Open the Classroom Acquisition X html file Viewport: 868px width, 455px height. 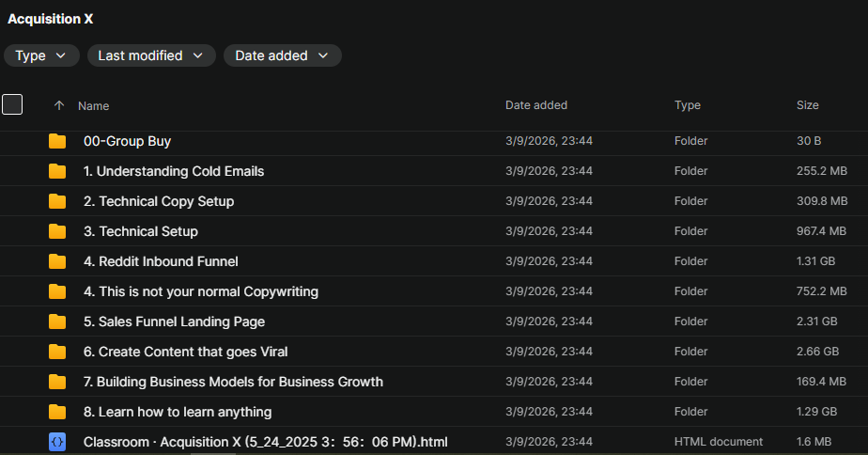click(265, 442)
